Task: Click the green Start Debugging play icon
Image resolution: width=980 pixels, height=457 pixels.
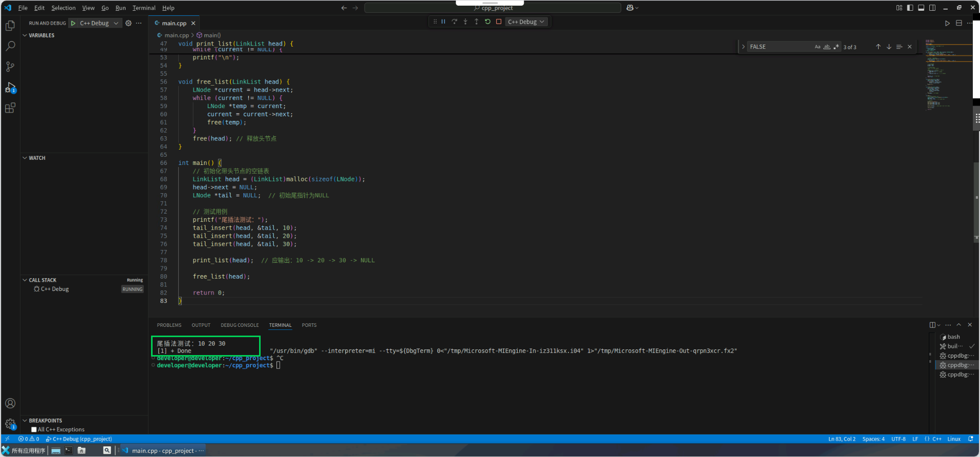Action: [x=73, y=23]
